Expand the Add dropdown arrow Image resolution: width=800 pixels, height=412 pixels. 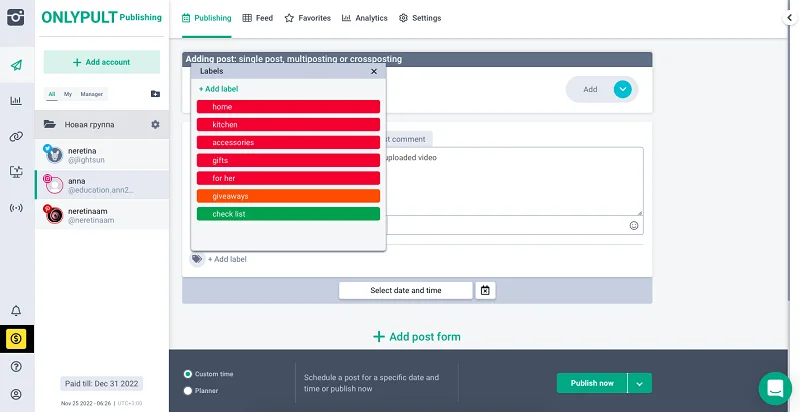pyautogui.click(x=623, y=89)
